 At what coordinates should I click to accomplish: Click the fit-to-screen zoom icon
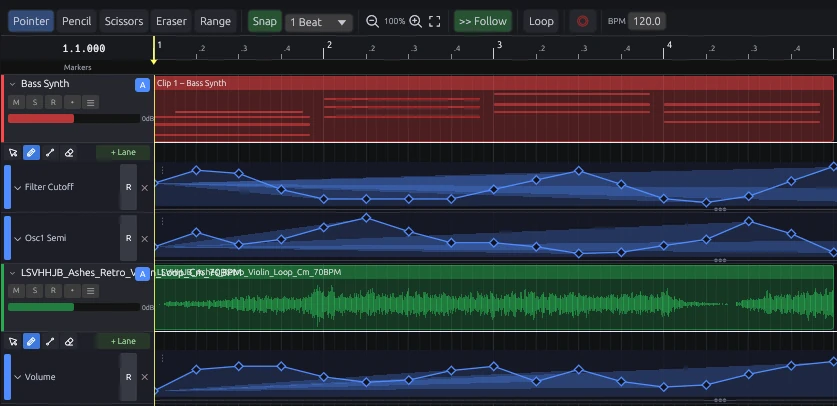435,21
